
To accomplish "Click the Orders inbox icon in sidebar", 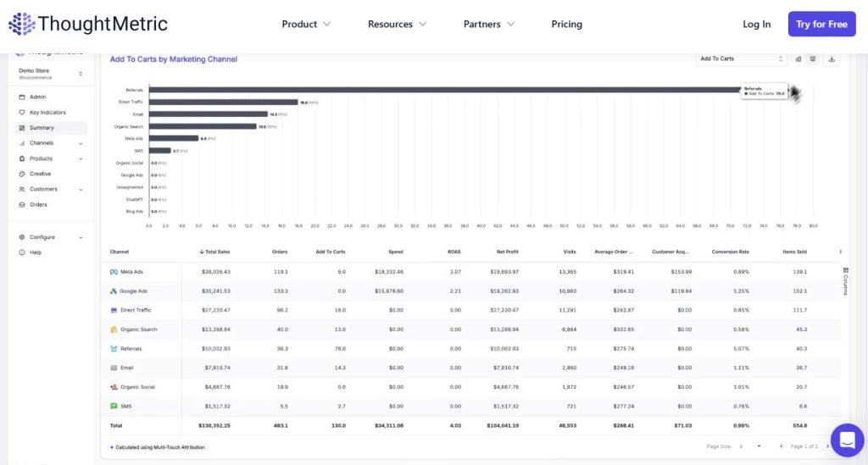I will tap(22, 205).
